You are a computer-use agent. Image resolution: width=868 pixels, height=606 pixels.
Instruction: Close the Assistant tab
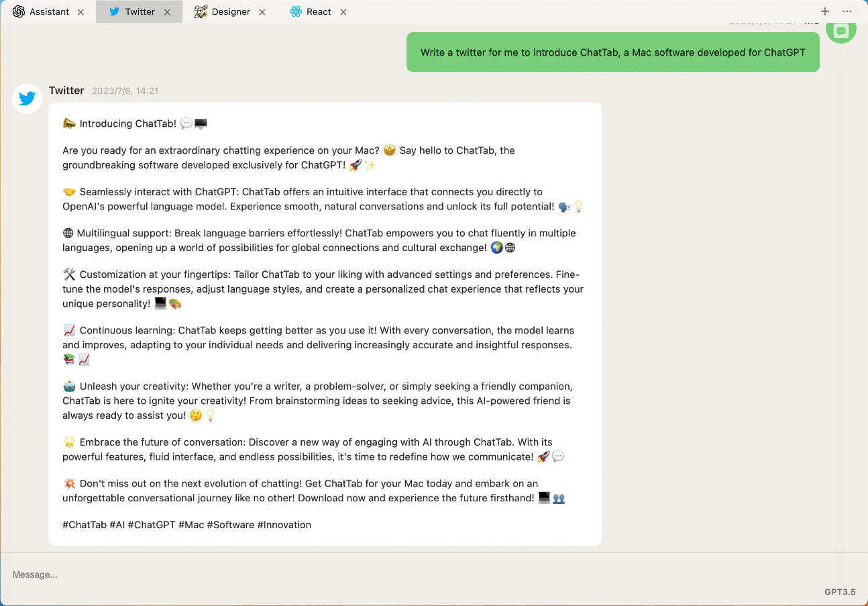pos(81,12)
